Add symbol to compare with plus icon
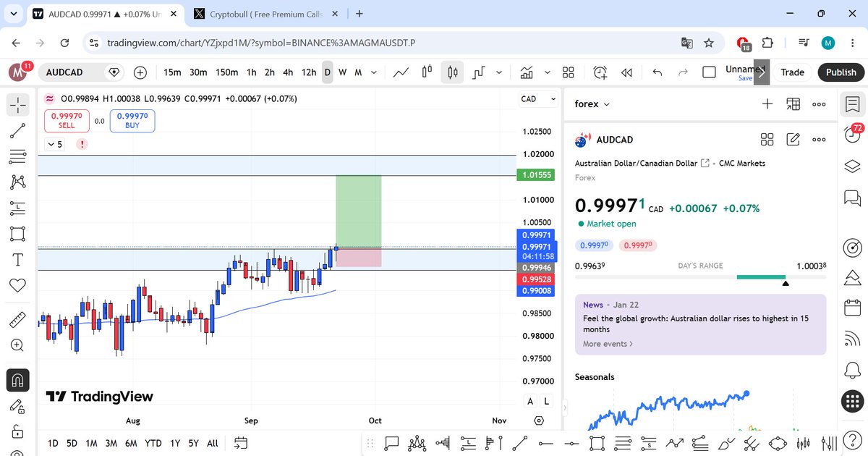This screenshot has height=456, width=868. (140, 72)
